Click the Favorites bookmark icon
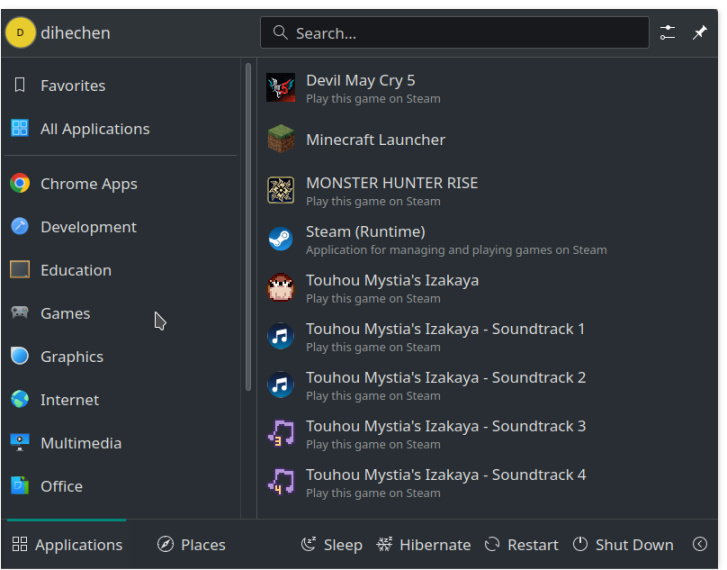The width and height of the screenshot is (727, 570). point(19,85)
